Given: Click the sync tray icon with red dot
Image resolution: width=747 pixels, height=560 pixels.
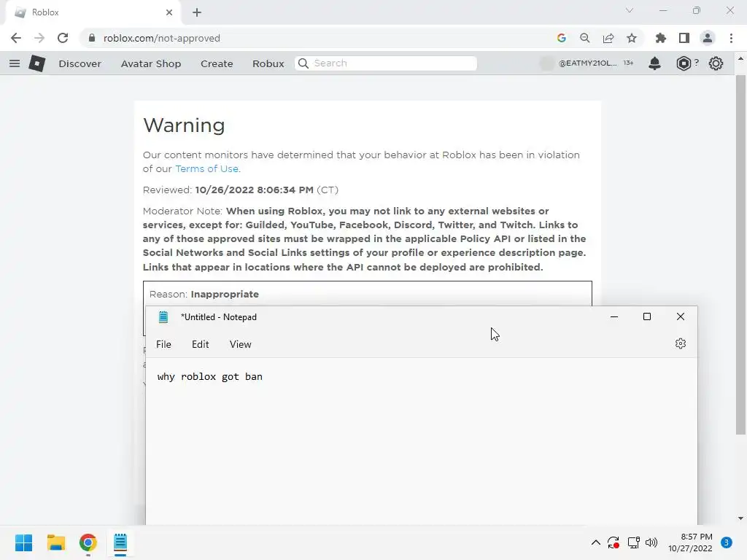Looking at the screenshot, I should pyautogui.click(x=613, y=542).
